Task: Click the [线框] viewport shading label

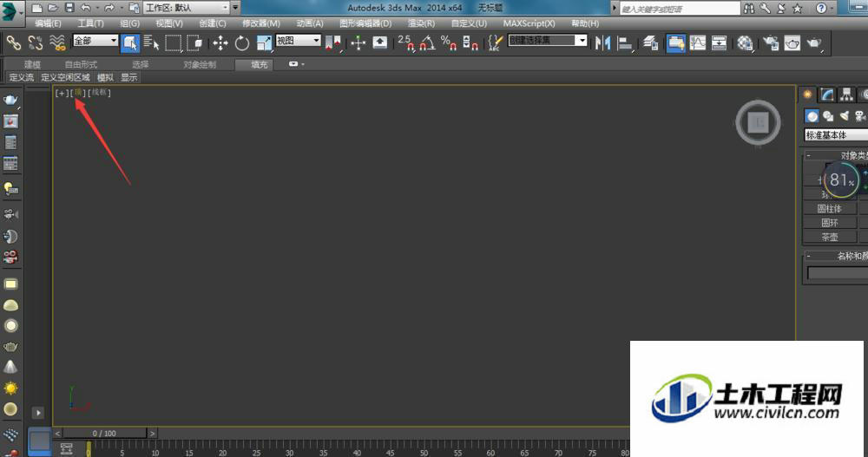Action: click(x=100, y=93)
